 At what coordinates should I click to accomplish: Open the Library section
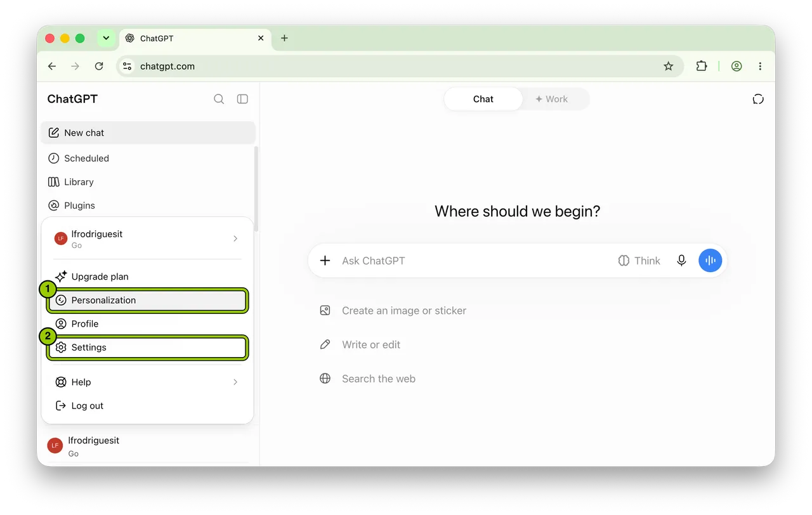click(148, 182)
